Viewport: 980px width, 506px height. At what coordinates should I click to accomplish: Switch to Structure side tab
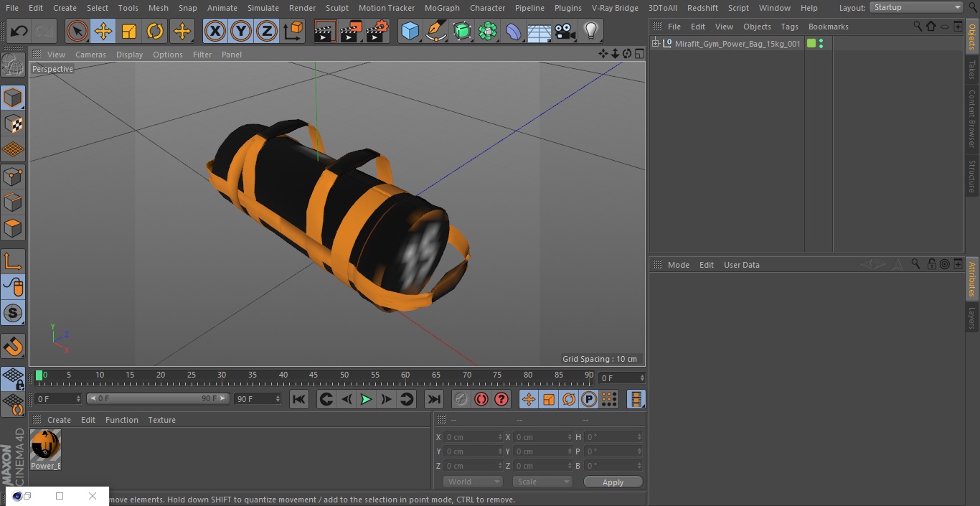point(972,177)
